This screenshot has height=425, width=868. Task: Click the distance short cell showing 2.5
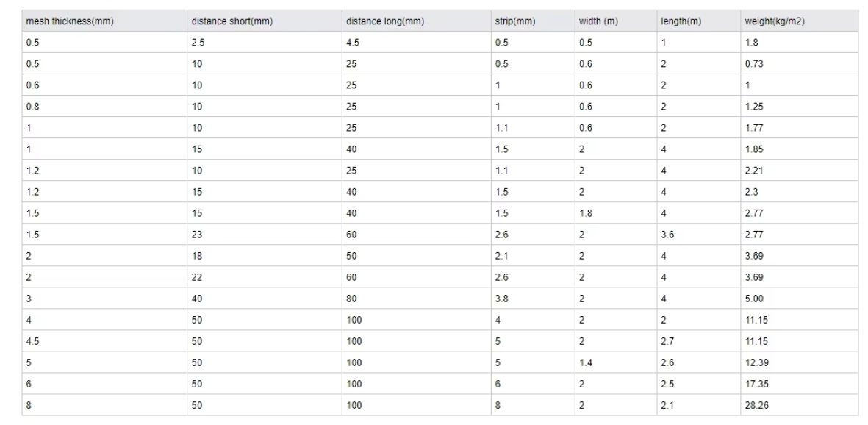(x=265, y=42)
